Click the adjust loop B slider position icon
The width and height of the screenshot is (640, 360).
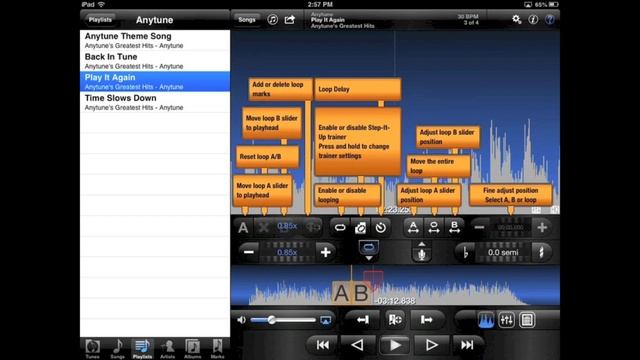click(x=454, y=227)
